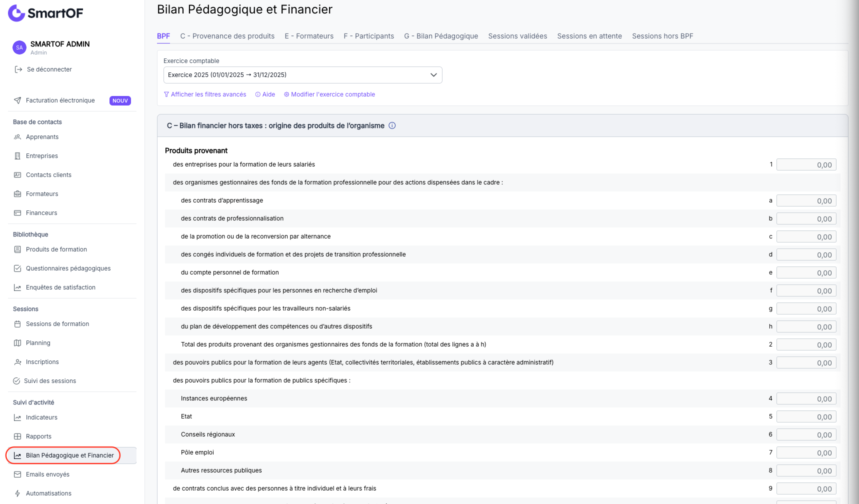Viewport: 859px width, 504px height.
Task: Click Modifier l'exercice comptable link
Action: (x=329, y=94)
